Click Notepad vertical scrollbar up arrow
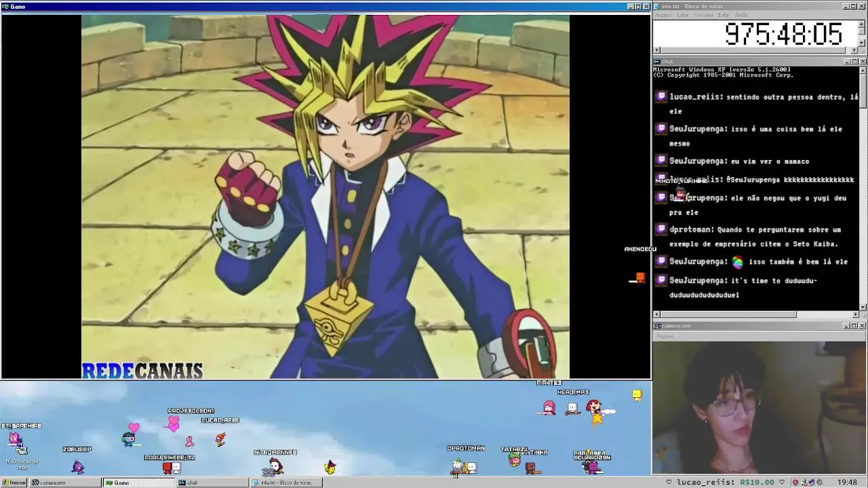This screenshot has height=488, width=868. point(863,24)
